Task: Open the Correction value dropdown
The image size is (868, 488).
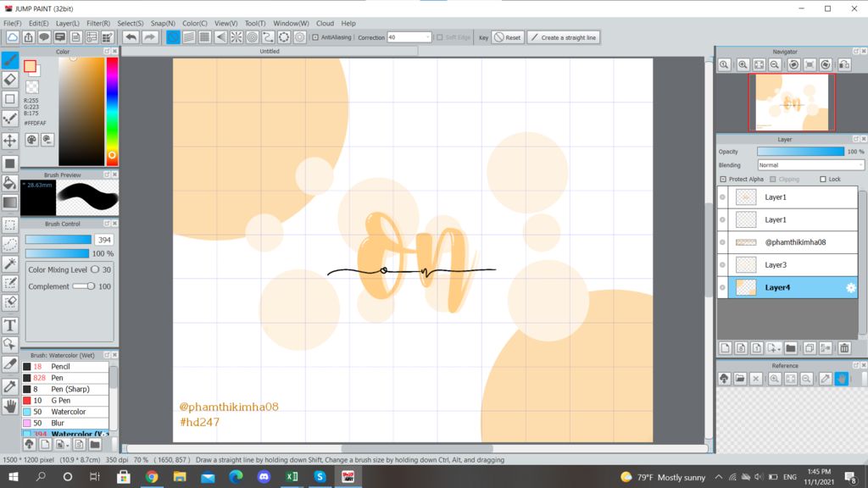Action: [427, 37]
